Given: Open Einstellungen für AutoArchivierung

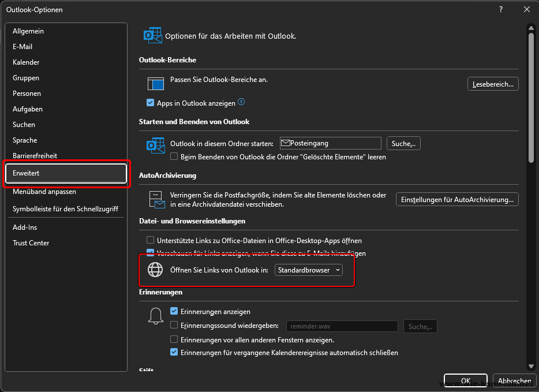Looking at the screenshot, I should click(x=456, y=200).
